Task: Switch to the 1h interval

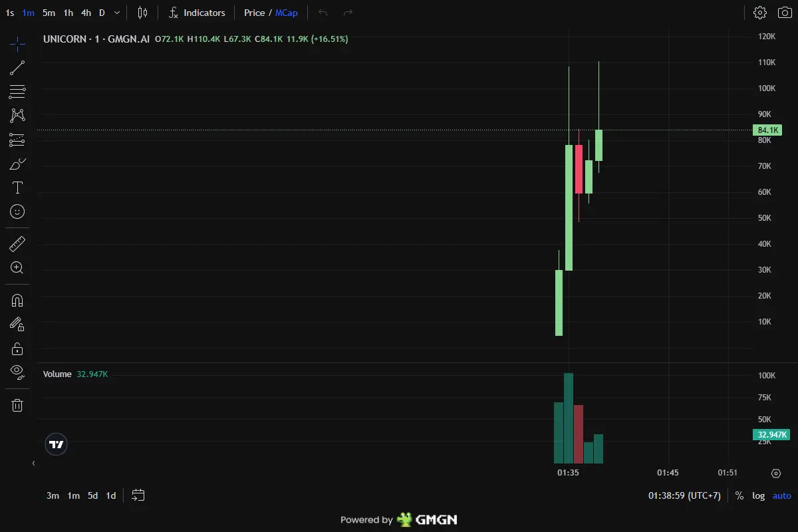Action: pos(68,13)
